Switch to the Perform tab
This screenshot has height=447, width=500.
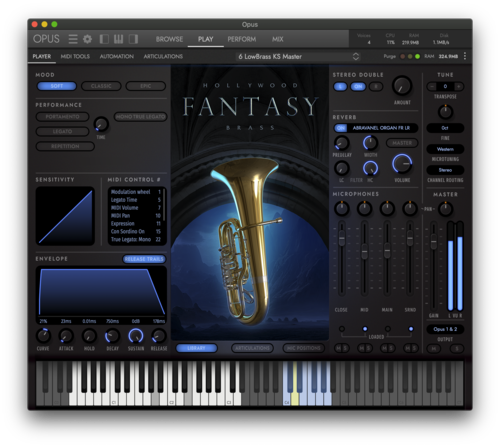242,39
